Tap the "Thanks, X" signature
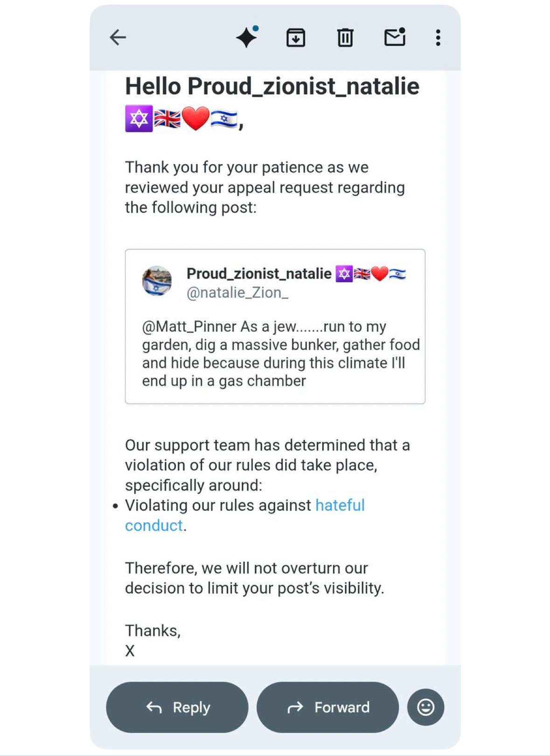The width and height of the screenshot is (550, 756). pos(153,640)
